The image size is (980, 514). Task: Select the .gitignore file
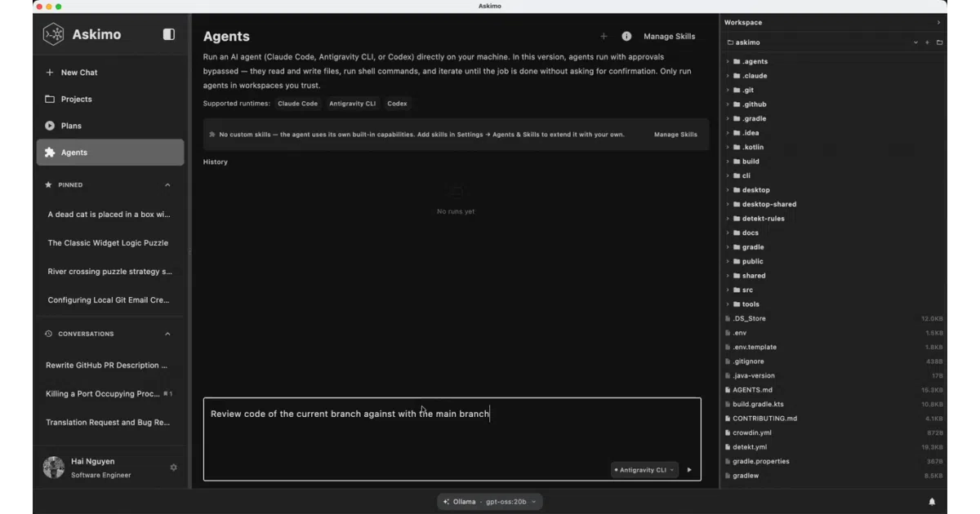(x=833, y=361)
